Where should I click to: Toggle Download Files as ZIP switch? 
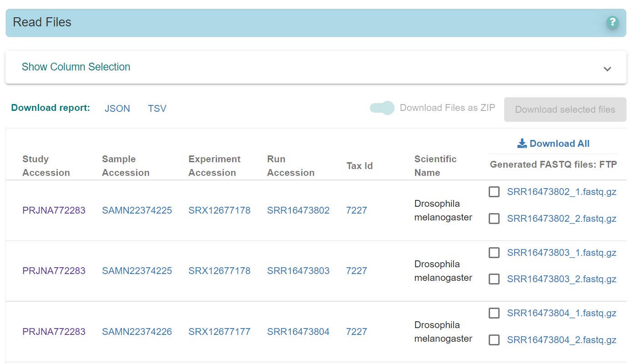[x=382, y=108]
